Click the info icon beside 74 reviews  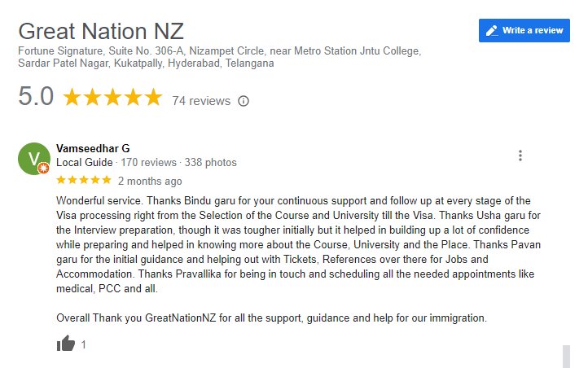[243, 101]
